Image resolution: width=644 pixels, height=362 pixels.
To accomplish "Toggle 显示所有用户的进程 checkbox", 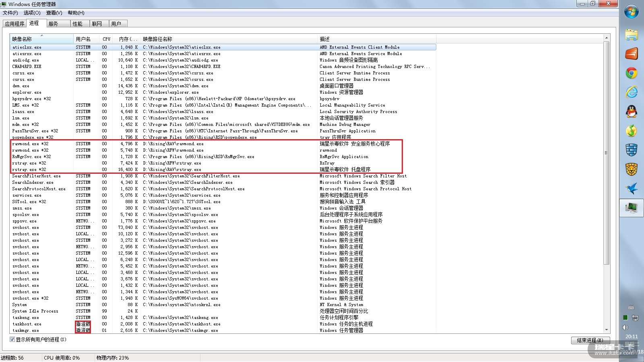I will (12, 339).
